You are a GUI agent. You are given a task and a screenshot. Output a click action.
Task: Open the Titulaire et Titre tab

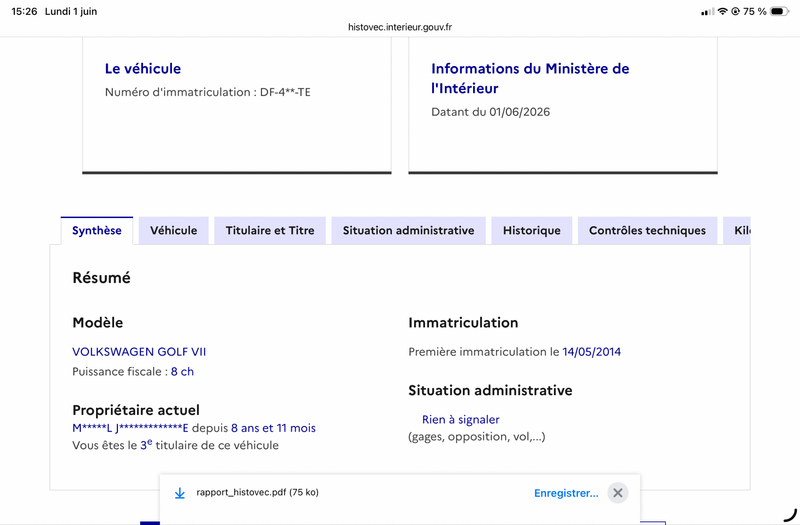(x=270, y=231)
